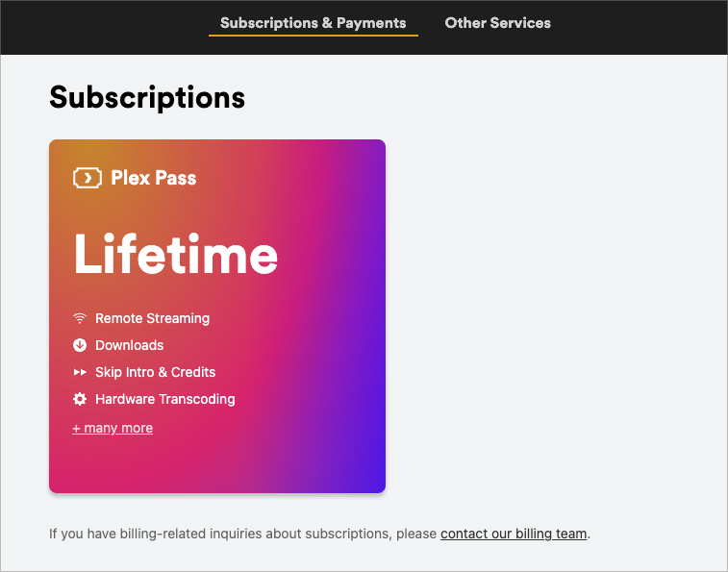Select the large Lifetime plan text
Screen dimensions: 728x572
click(176, 255)
